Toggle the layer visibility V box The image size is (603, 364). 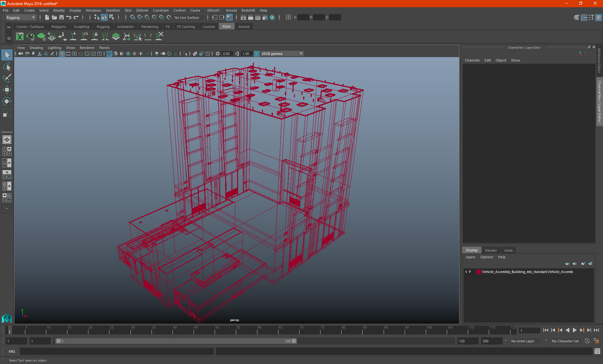(466, 272)
